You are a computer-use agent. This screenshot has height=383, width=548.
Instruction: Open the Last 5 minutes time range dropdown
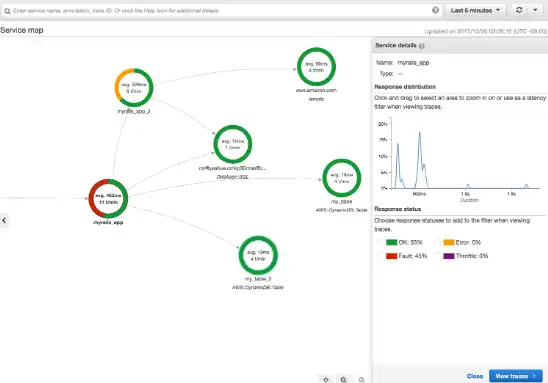[475, 10]
